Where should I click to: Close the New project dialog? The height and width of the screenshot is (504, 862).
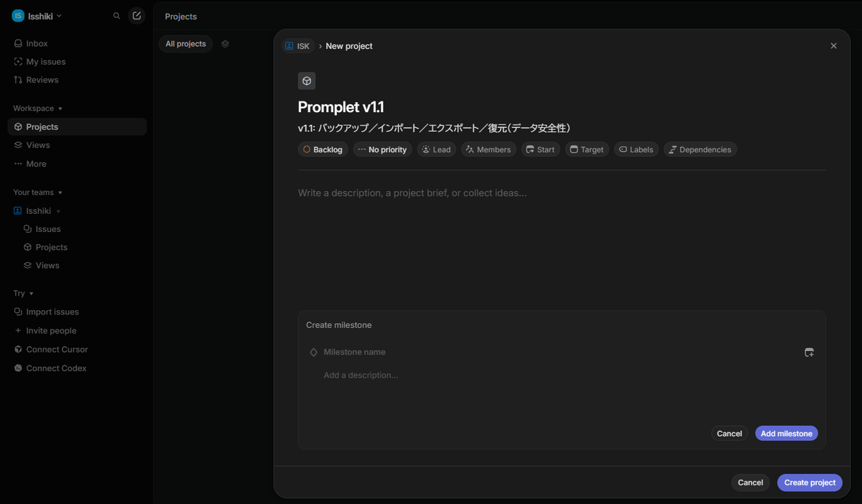[833, 46]
